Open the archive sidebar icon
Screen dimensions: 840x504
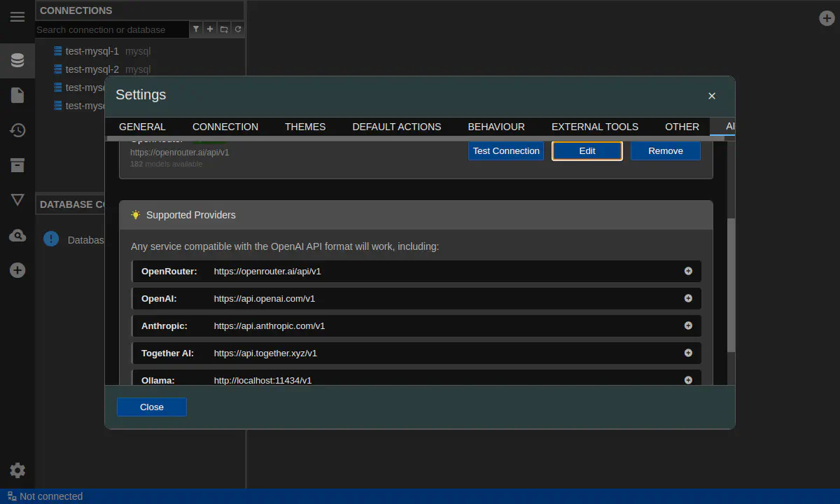click(17, 165)
